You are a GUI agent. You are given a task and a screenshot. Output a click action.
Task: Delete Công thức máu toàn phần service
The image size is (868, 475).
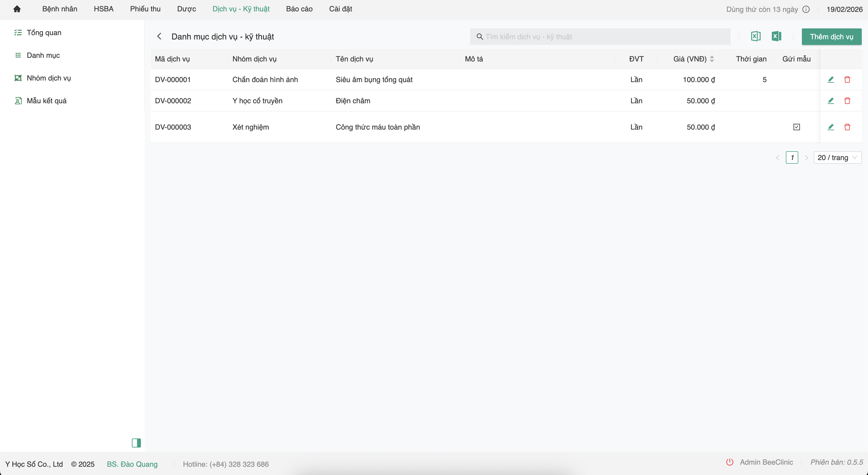coord(847,127)
